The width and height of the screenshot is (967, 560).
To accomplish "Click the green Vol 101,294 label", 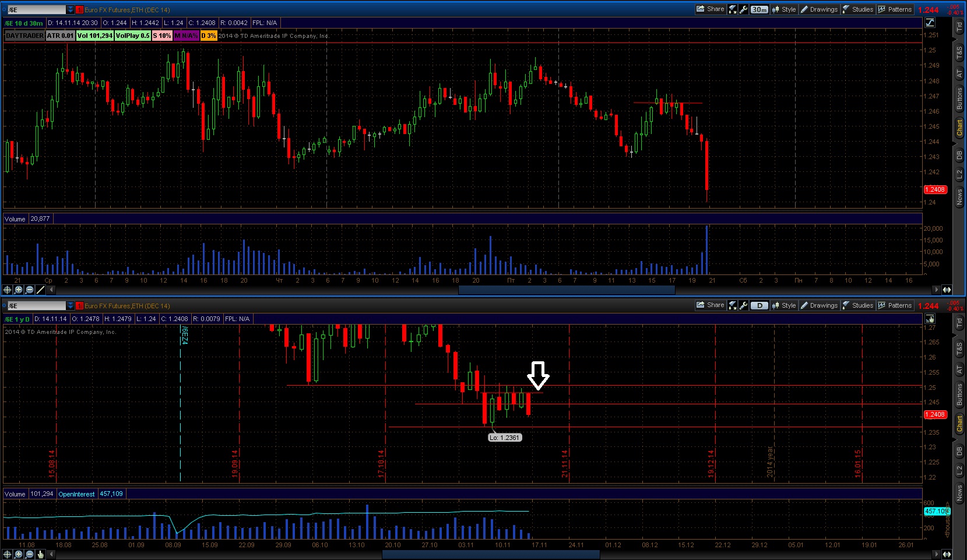I will click(x=95, y=36).
